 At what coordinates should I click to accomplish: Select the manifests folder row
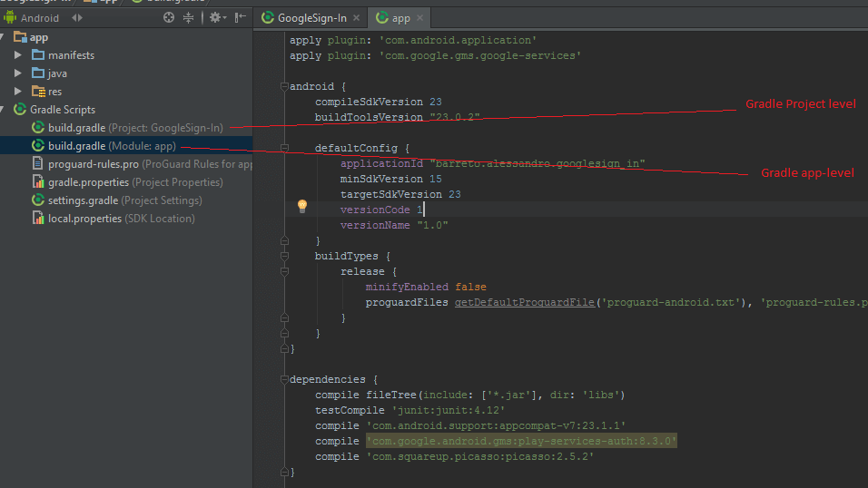126,55
